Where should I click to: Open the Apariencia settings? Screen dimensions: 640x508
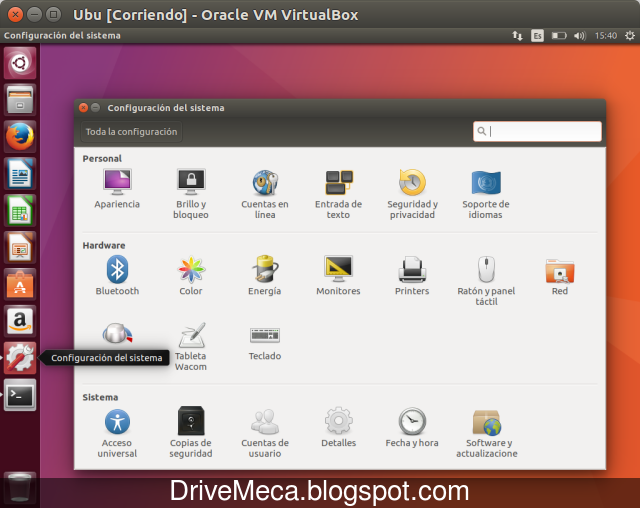117,189
